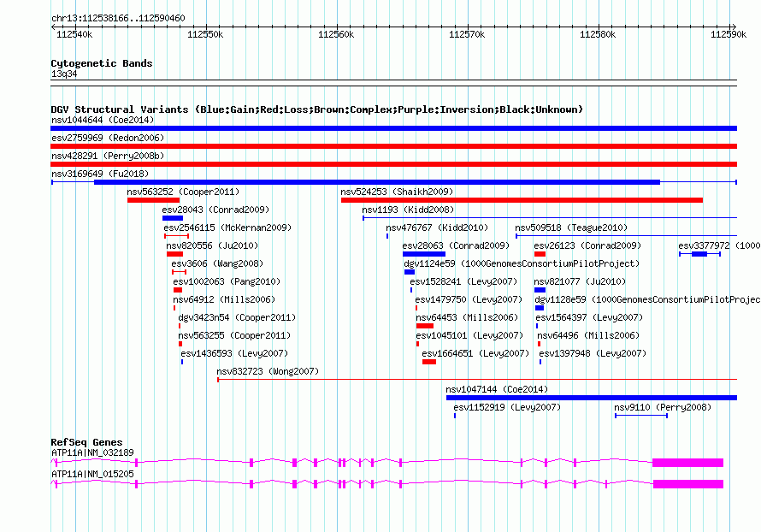Select the esv3377972 blue variant glyph
Screen dimensions: 761x532
[x=699, y=254]
